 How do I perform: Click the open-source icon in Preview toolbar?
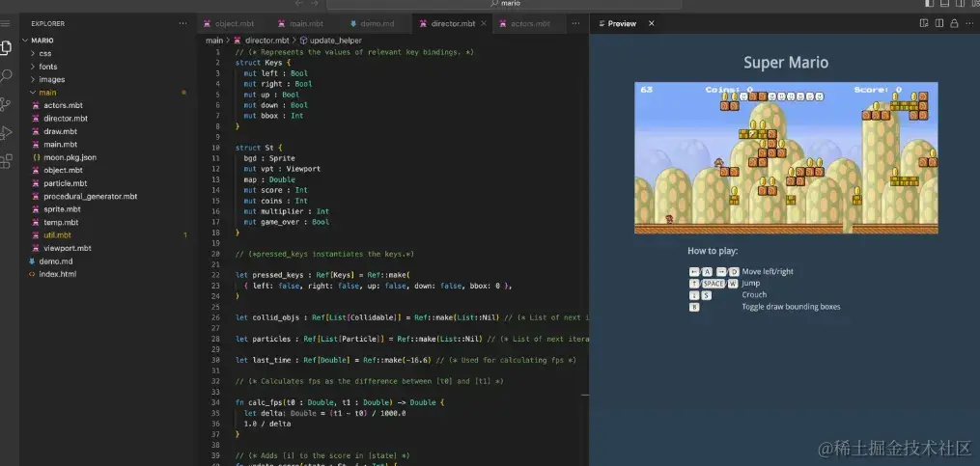coord(924,24)
